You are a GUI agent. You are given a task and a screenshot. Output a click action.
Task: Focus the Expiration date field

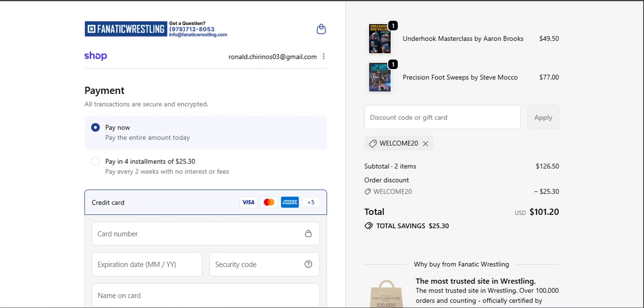(x=147, y=264)
